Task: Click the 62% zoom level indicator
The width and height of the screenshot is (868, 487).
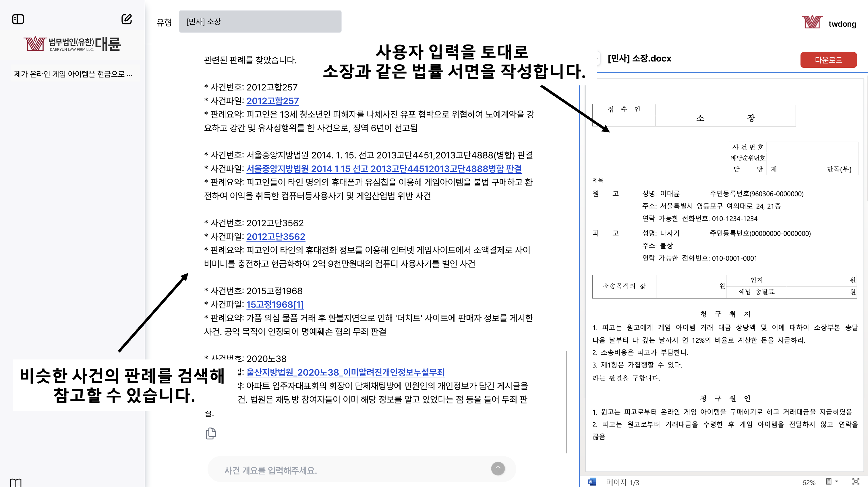Action: (x=809, y=482)
